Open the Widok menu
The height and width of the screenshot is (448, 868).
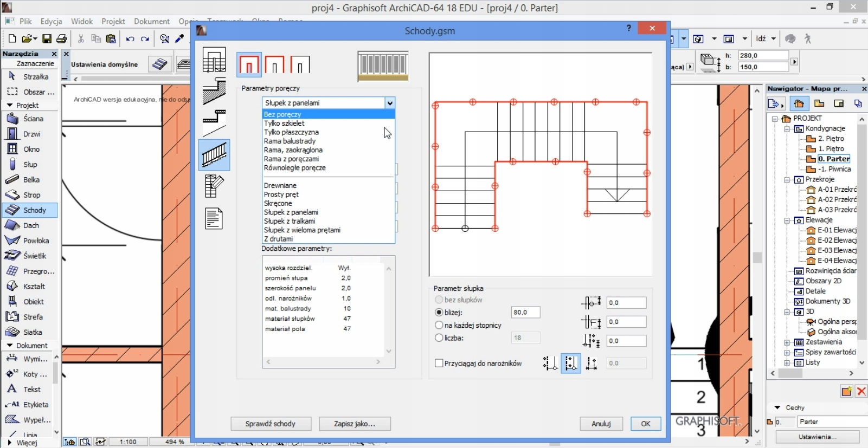[82, 21]
